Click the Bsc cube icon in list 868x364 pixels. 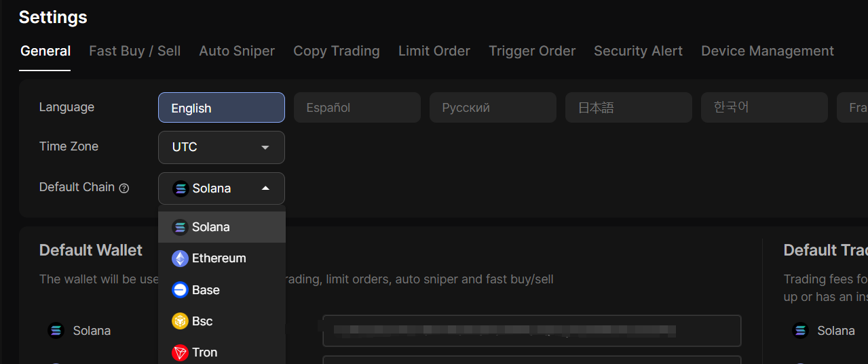tap(180, 321)
